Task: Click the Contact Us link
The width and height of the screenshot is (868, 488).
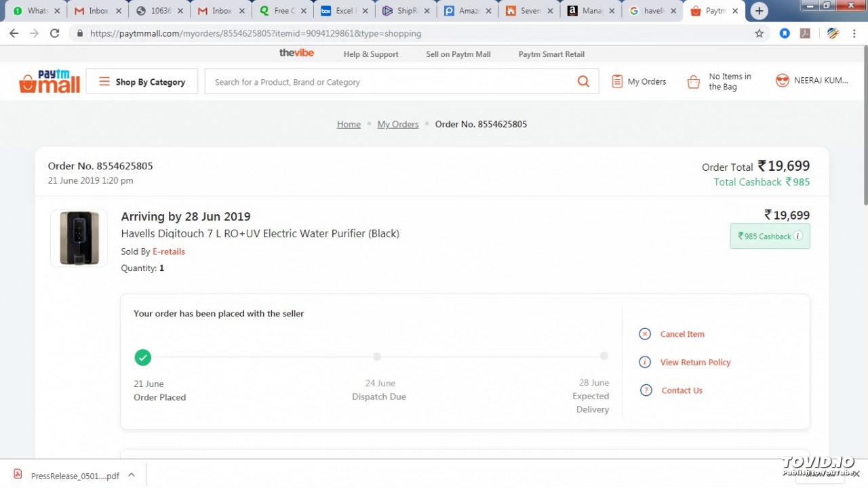Action: (682, 390)
